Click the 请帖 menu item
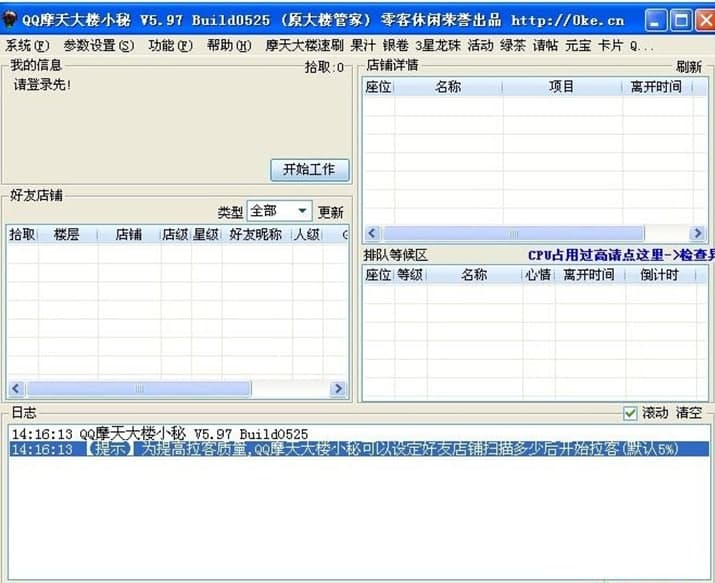The width and height of the screenshot is (715, 583). pos(545,46)
